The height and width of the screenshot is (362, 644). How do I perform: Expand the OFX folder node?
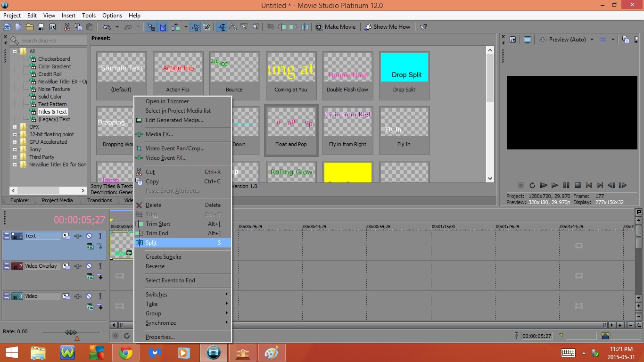coord(15,127)
